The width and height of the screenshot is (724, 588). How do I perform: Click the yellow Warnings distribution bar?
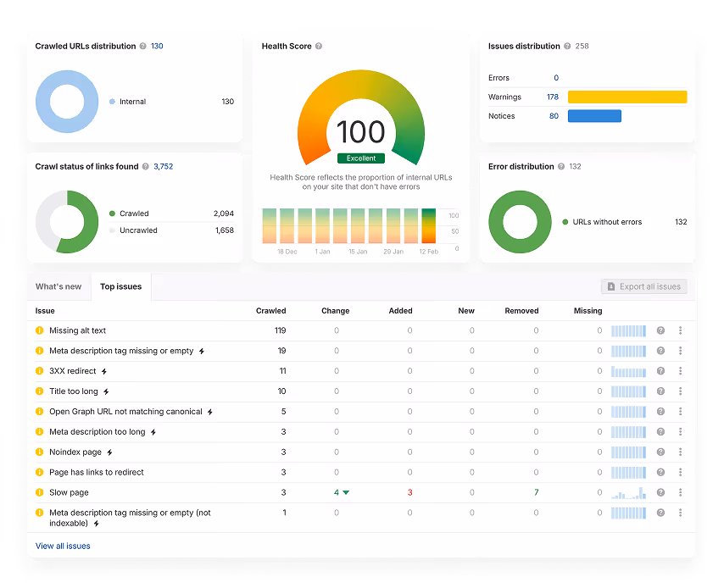click(627, 97)
